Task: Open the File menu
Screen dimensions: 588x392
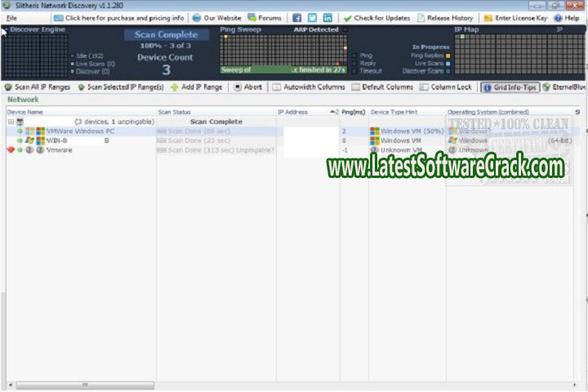Action: [11, 18]
